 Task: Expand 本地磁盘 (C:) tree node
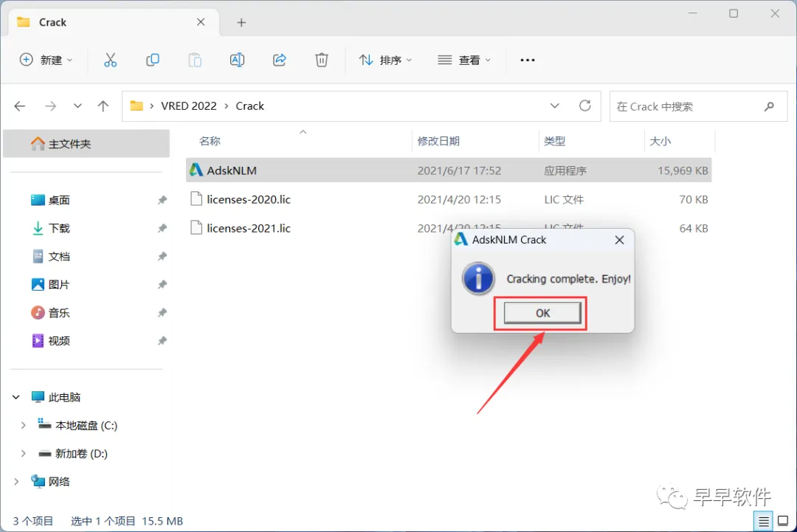[23, 425]
